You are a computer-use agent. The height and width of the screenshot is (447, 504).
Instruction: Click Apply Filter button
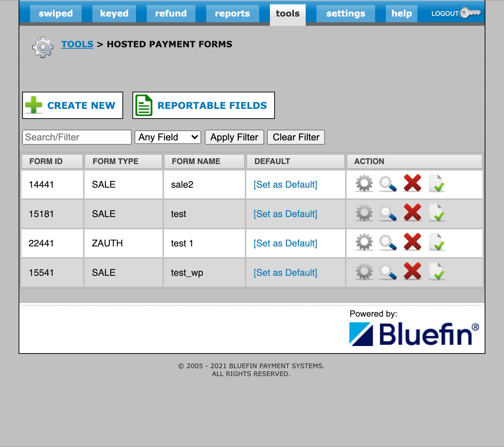234,137
